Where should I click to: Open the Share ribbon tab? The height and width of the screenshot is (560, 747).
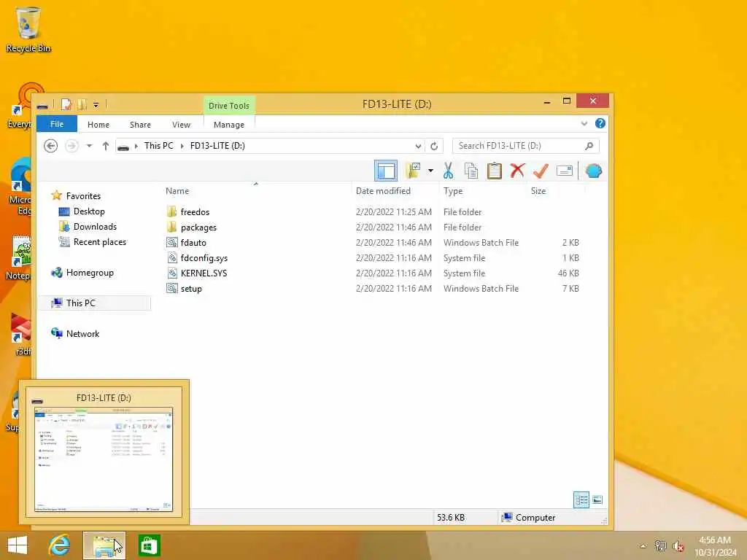pyautogui.click(x=140, y=124)
